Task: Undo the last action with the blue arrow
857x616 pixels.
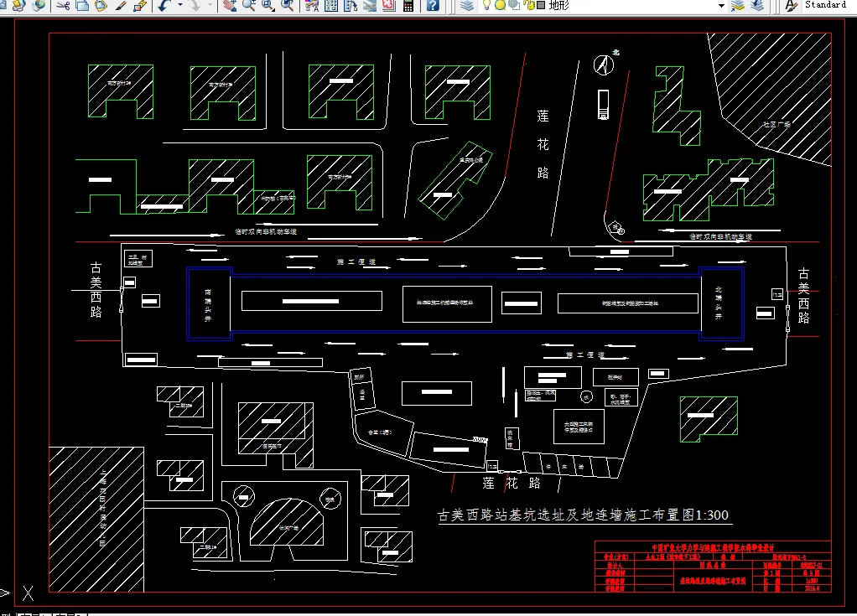Action: 164,6
